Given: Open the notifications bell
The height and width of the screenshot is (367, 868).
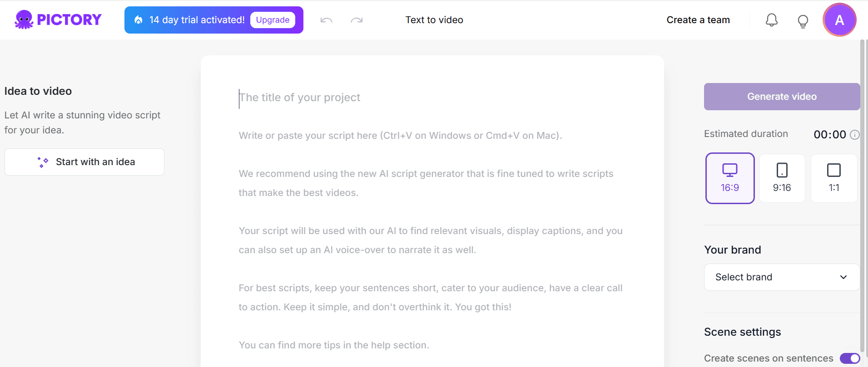Looking at the screenshot, I should point(771,20).
